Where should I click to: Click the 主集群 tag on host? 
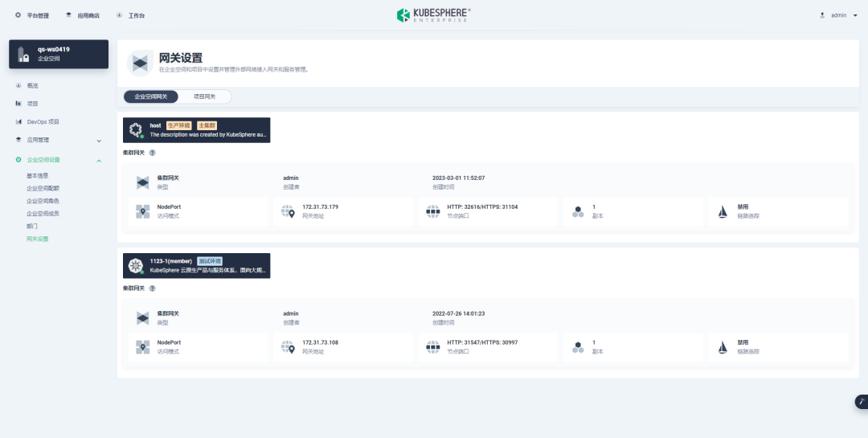[207, 125]
